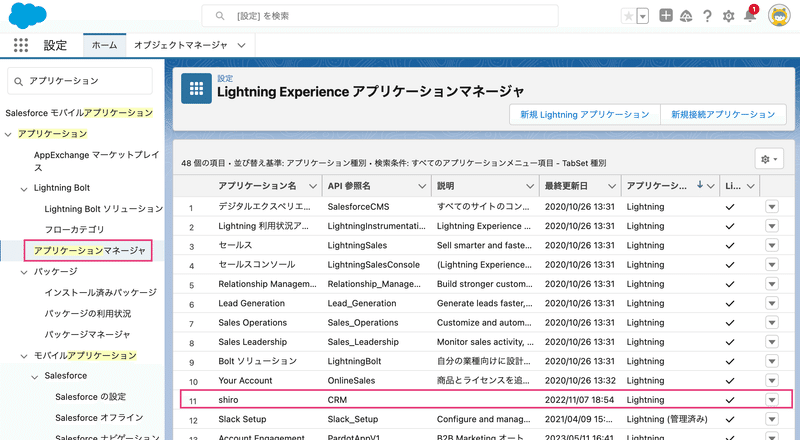The image size is (800, 440).
Task: Open Salesforce の設定 item
Action: (90, 397)
